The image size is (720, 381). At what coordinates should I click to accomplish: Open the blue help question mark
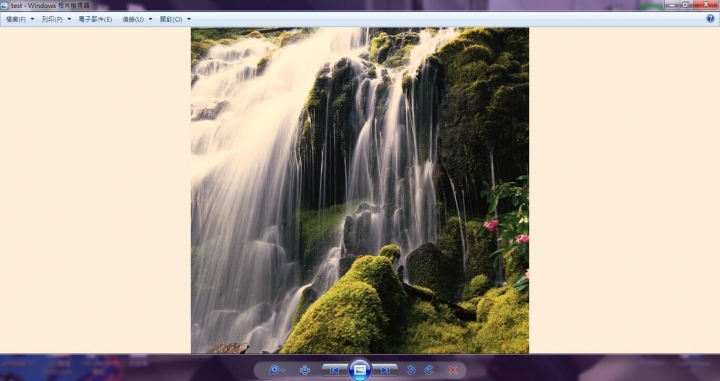[x=710, y=19]
